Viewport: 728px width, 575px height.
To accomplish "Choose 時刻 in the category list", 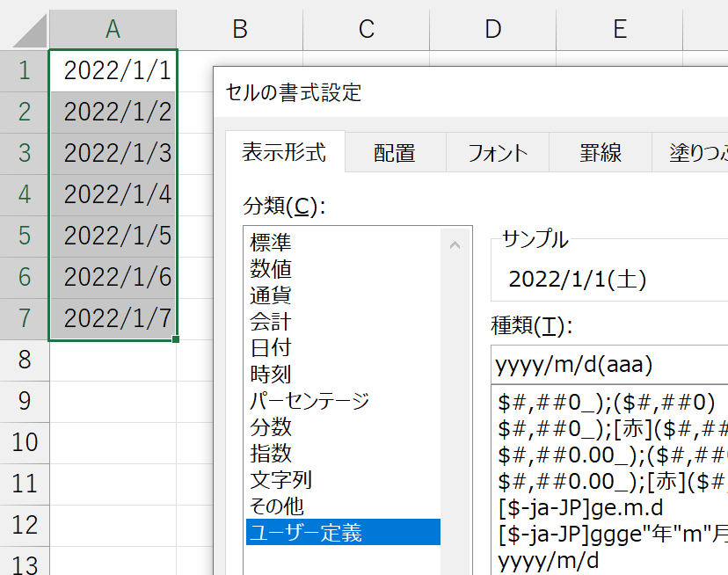I will pos(343,374).
